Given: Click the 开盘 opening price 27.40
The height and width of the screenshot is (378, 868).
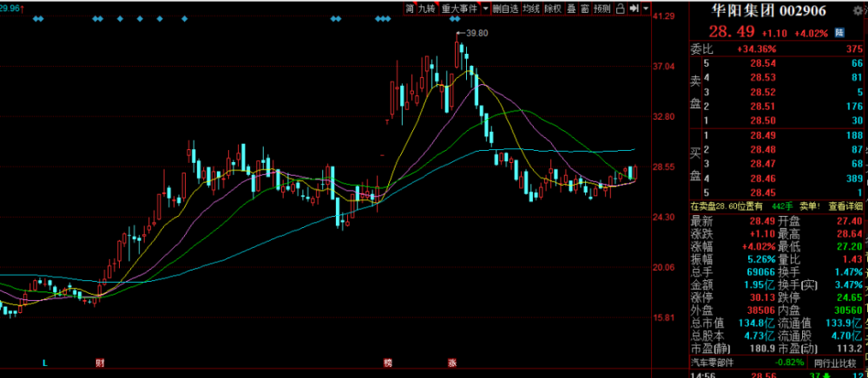Looking at the screenshot, I should (850, 221).
